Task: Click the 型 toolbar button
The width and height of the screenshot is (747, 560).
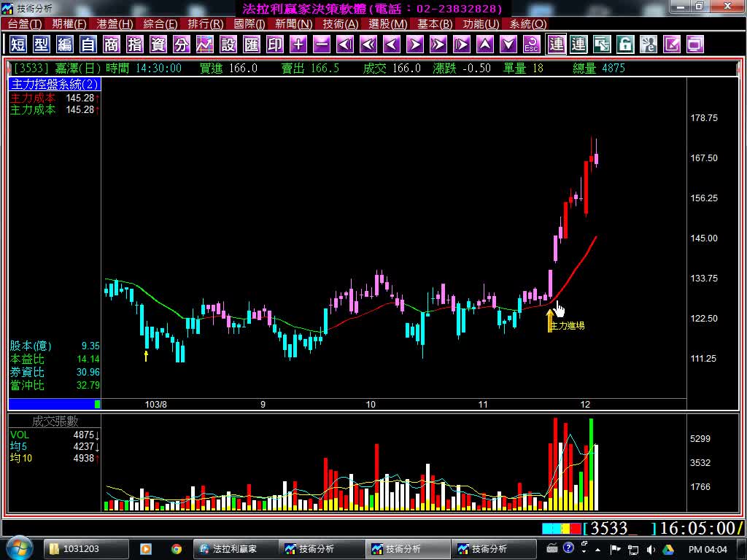Action: (42, 44)
